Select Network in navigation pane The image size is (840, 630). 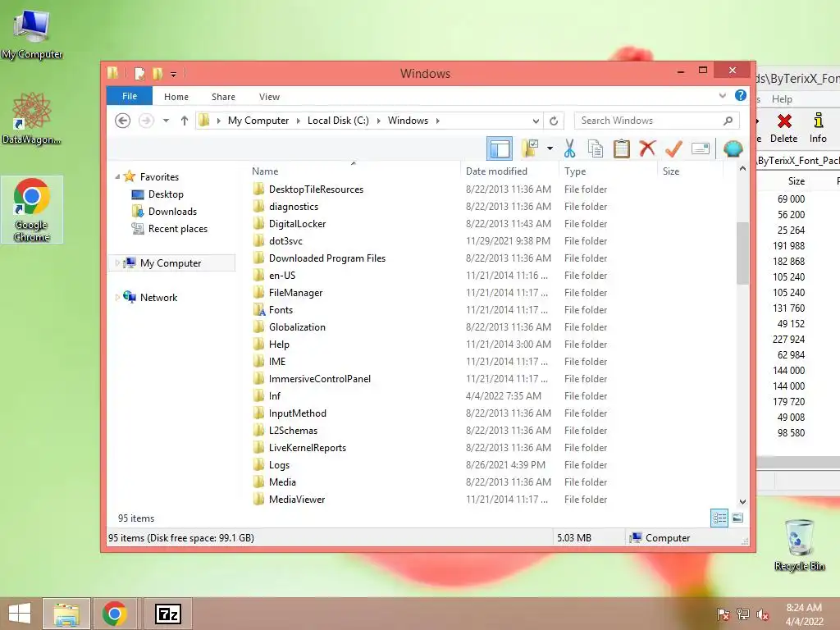(158, 297)
